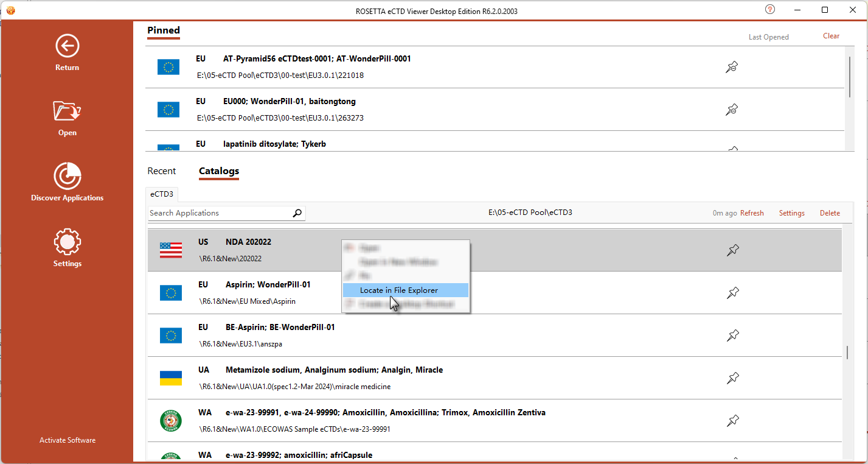Click the Catalogs list scrollbar thumb

pyautogui.click(x=847, y=353)
